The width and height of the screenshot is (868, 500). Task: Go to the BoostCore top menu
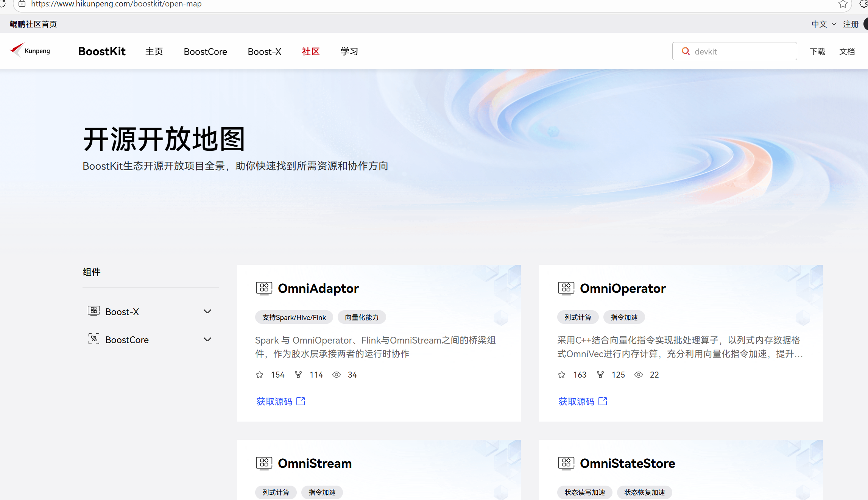click(x=205, y=52)
